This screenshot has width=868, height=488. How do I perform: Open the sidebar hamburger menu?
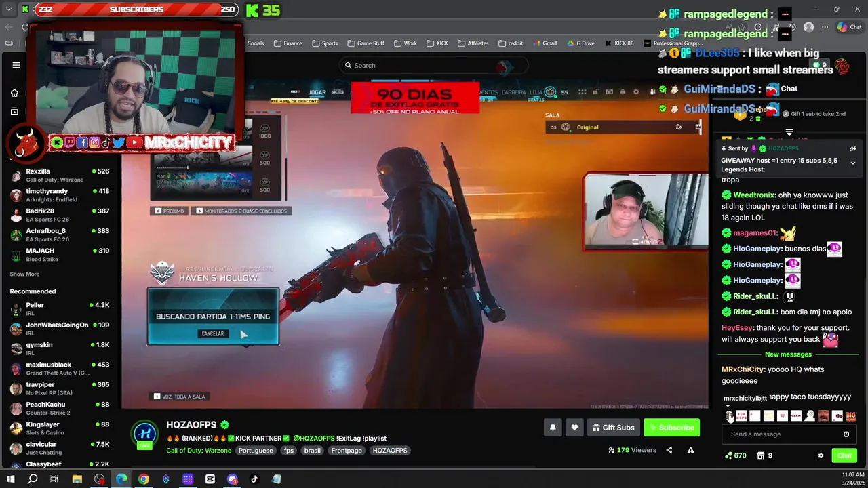pos(16,65)
